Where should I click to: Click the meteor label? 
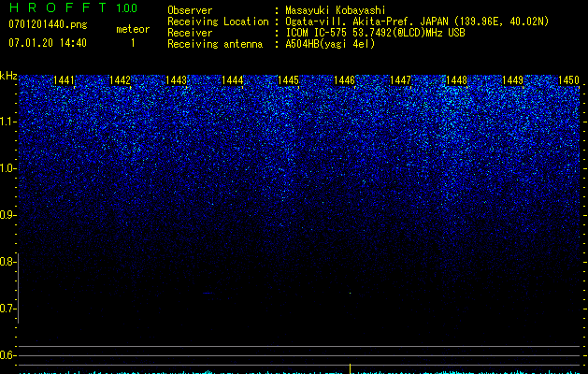(x=133, y=29)
